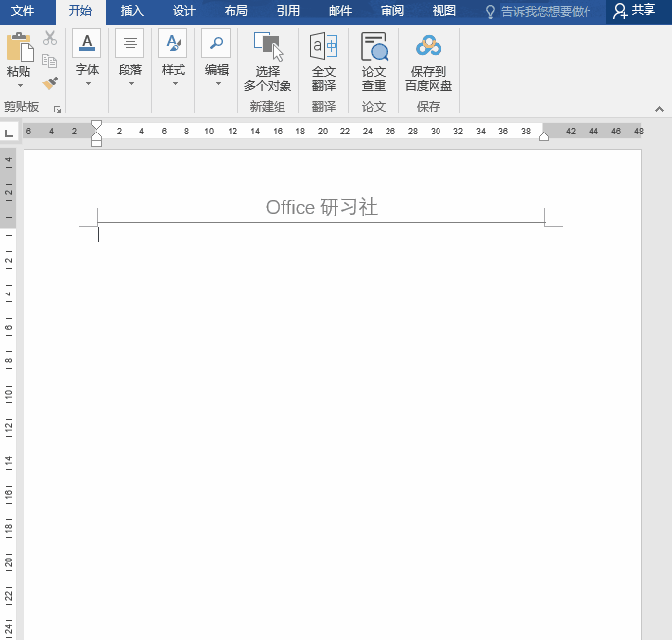Viewport: 672px width, 640px height.
Task: Expand the 样式 dropdown arrow
Action: coord(175,84)
